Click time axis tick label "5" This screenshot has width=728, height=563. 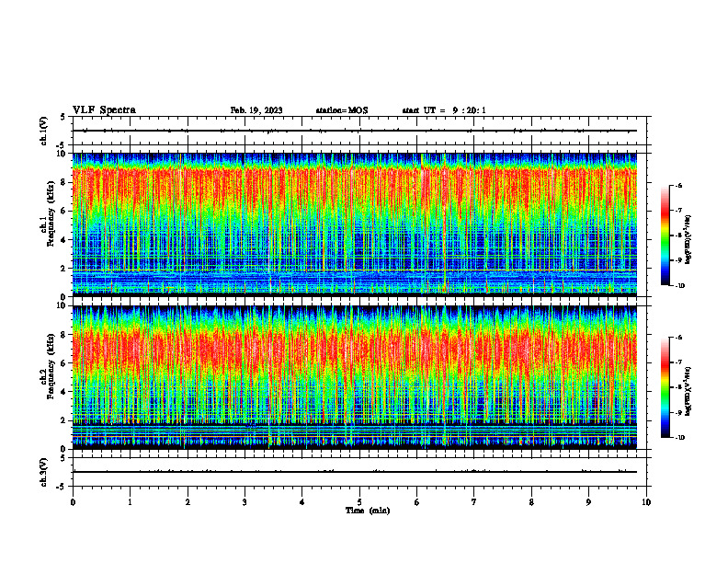[x=359, y=502]
